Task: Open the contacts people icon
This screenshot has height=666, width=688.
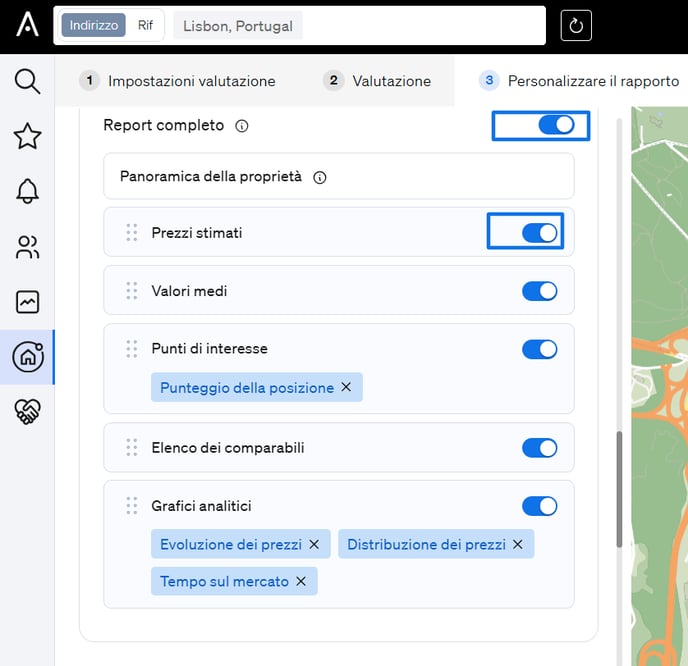Action: [27, 247]
